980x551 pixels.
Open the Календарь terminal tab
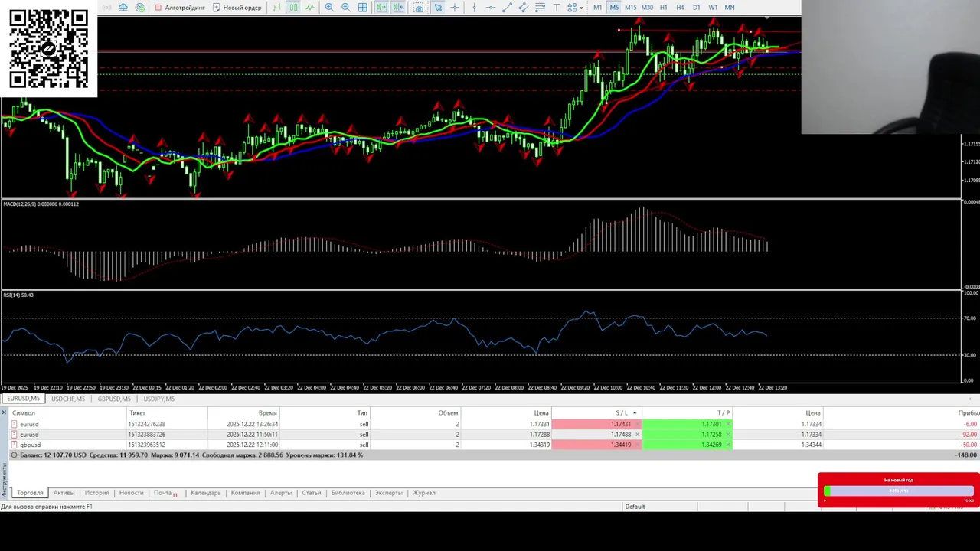click(205, 493)
